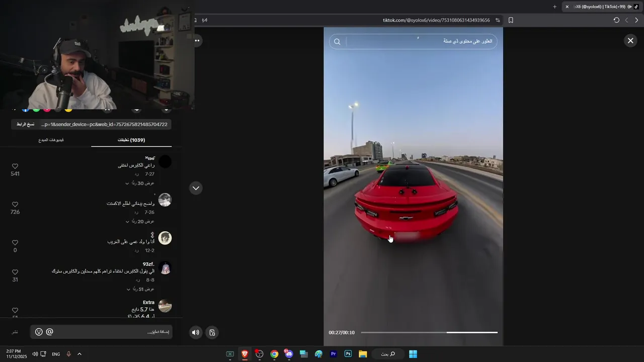Like the comment with 726 likes
The height and width of the screenshot is (362, 644).
tap(15, 205)
